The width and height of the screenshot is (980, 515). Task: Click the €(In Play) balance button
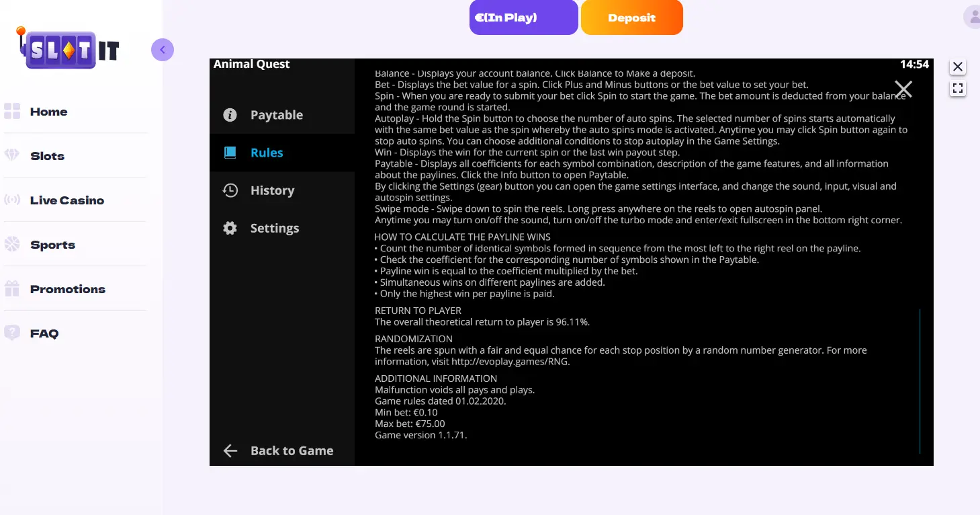(524, 17)
